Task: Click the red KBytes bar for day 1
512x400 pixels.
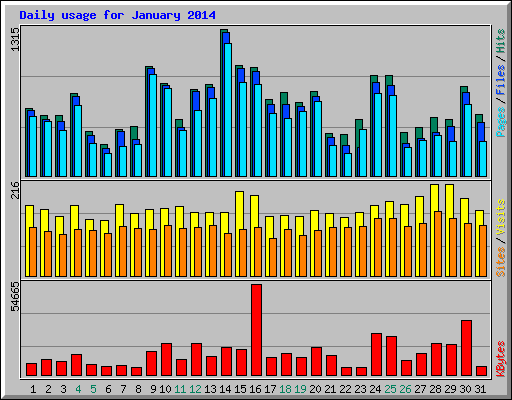Action: point(31,369)
